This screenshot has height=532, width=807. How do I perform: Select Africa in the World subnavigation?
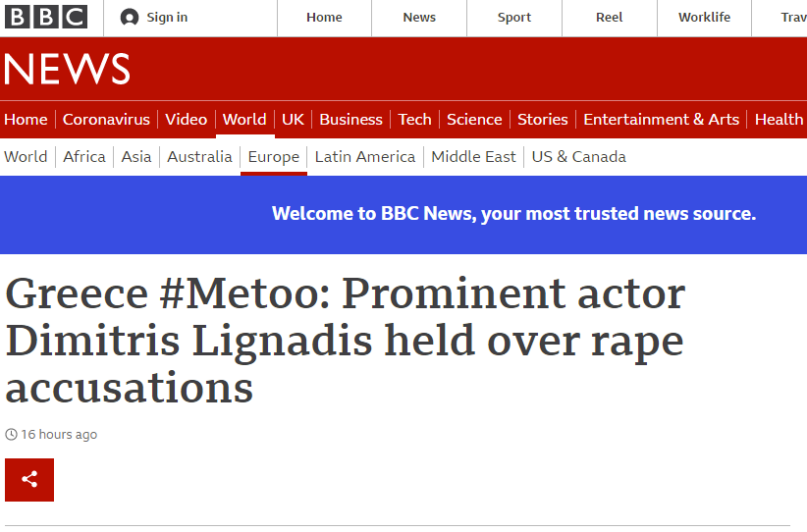pyautogui.click(x=84, y=157)
